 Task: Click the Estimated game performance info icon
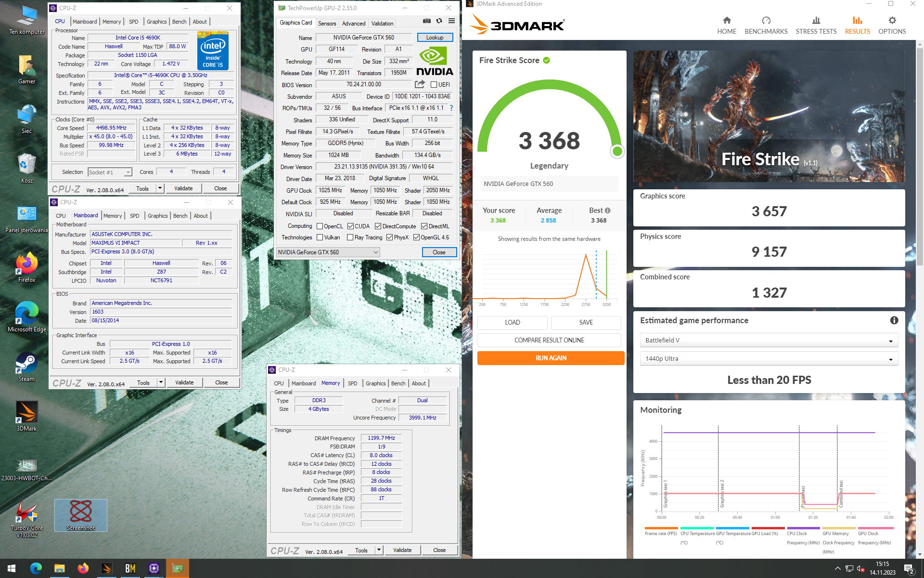[894, 320]
